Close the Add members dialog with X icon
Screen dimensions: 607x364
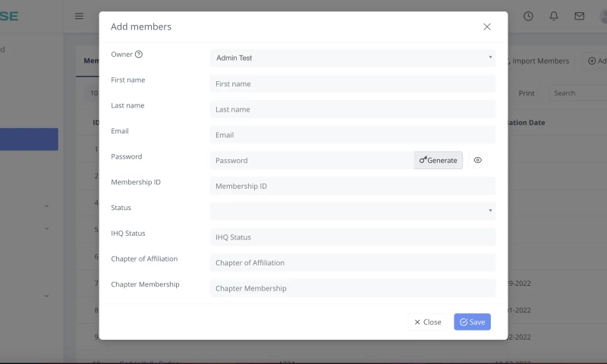(486, 27)
